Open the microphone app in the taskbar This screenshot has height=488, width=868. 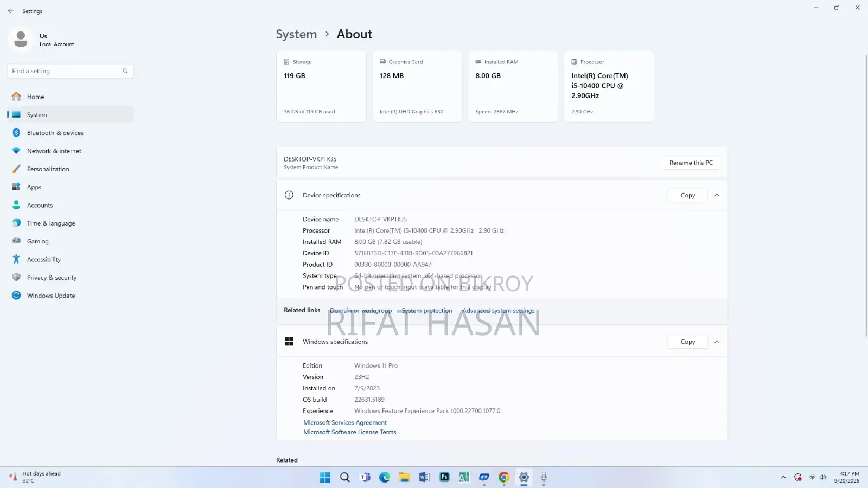tap(544, 477)
